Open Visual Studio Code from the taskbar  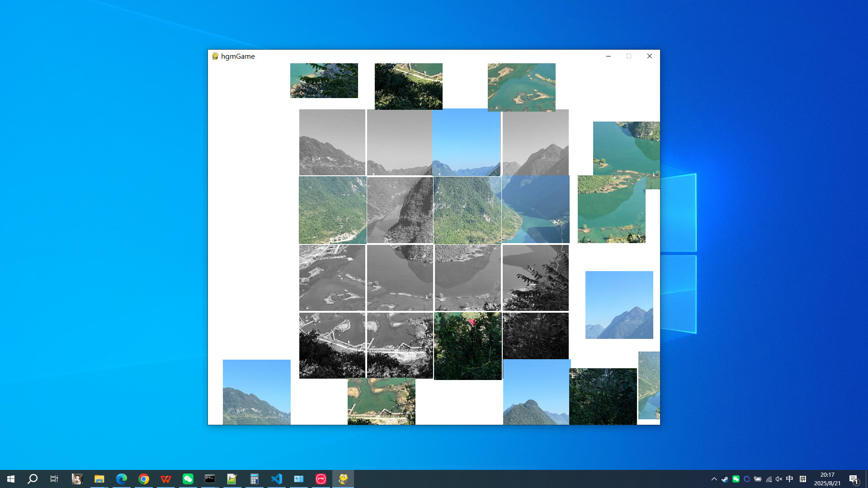277,479
